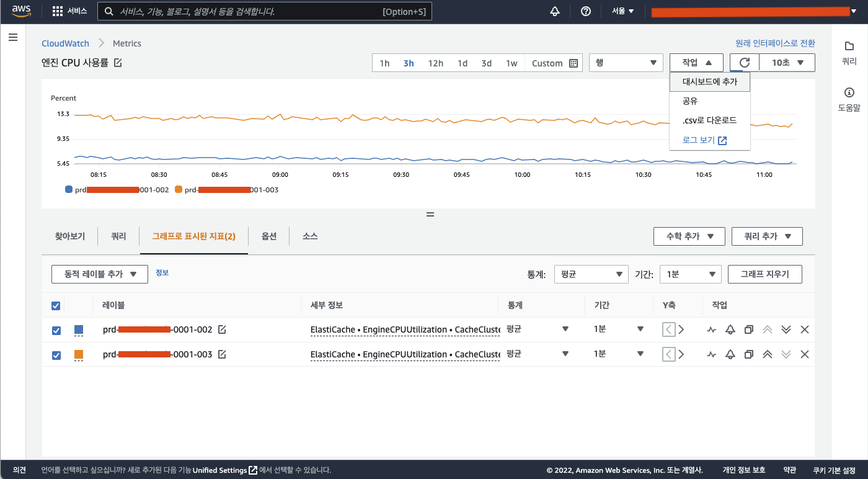Duplicate the 0001-003 metric row
The width and height of the screenshot is (868, 479).
[x=749, y=354]
